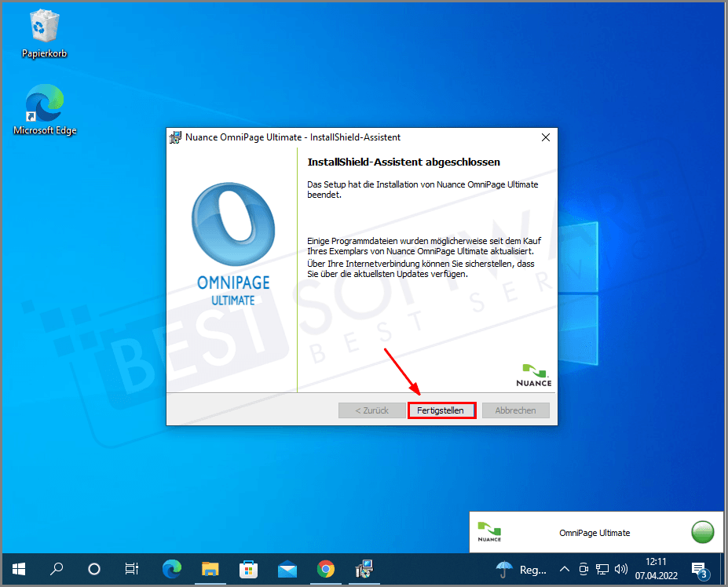Launch Google Chrome from the taskbar
Screen dimensions: 728x587
[x=325, y=569]
